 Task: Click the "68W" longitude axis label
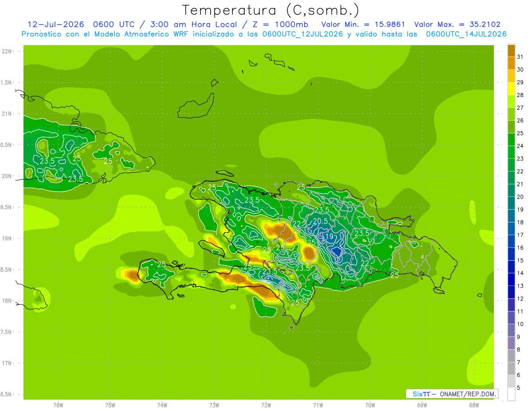(x=474, y=405)
